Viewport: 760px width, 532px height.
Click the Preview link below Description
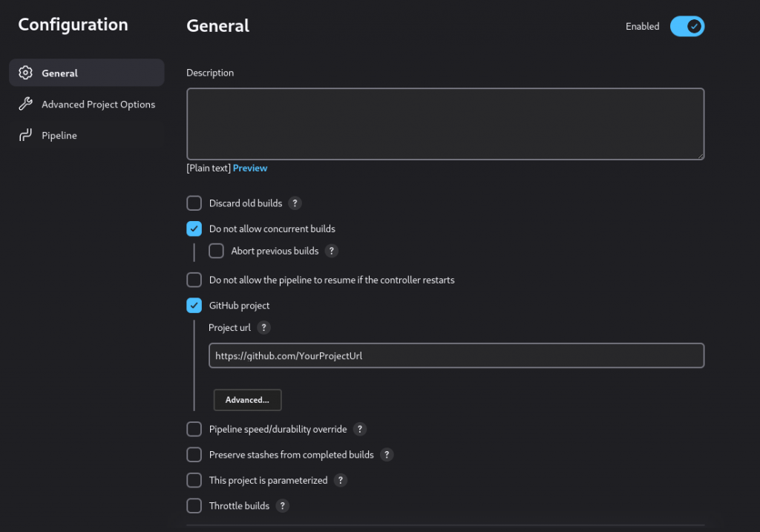tap(250, 168)
